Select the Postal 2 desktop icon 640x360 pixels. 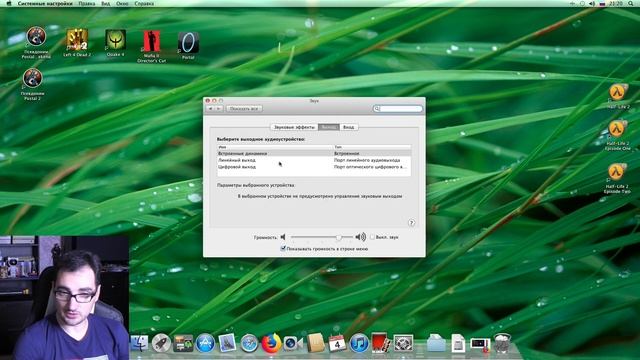click(x=32, y=84)
